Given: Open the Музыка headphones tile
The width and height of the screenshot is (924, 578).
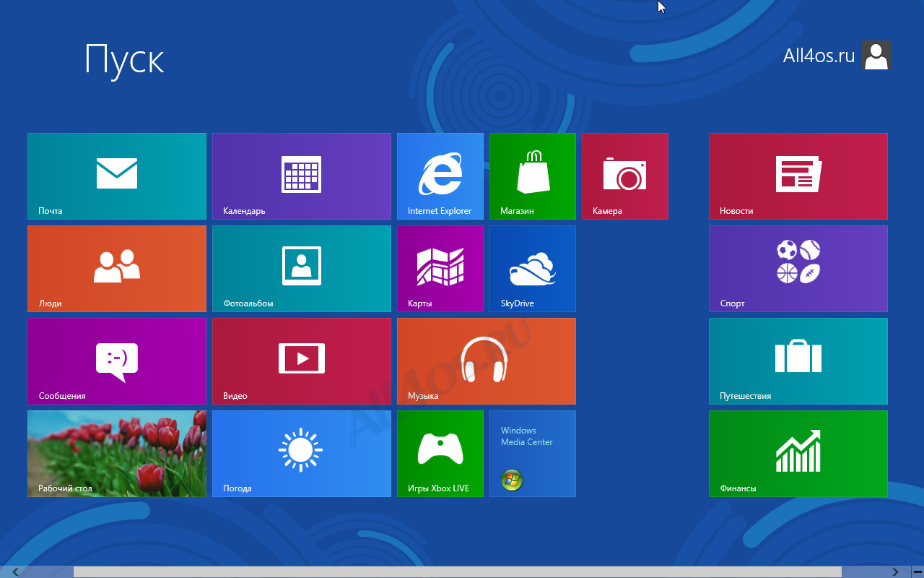Looking at the screenshot, I should (x=487, y=361).
